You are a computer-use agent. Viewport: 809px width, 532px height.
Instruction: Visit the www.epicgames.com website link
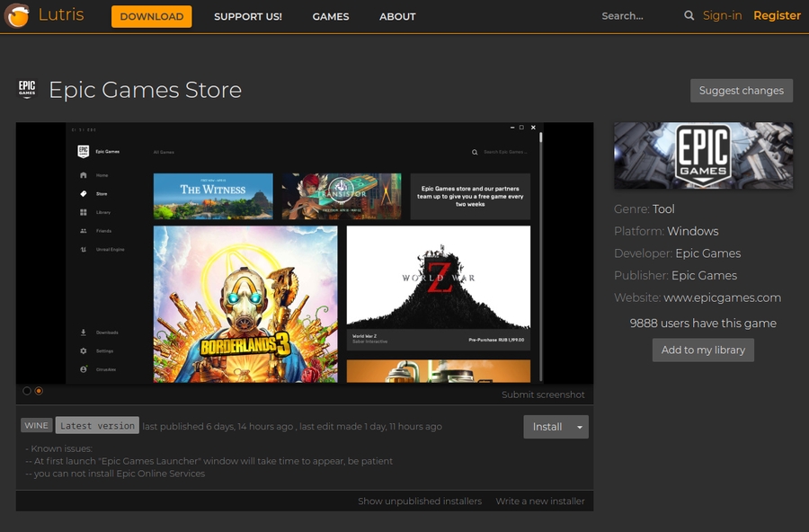pyautogui.click(x=722, y=297)
